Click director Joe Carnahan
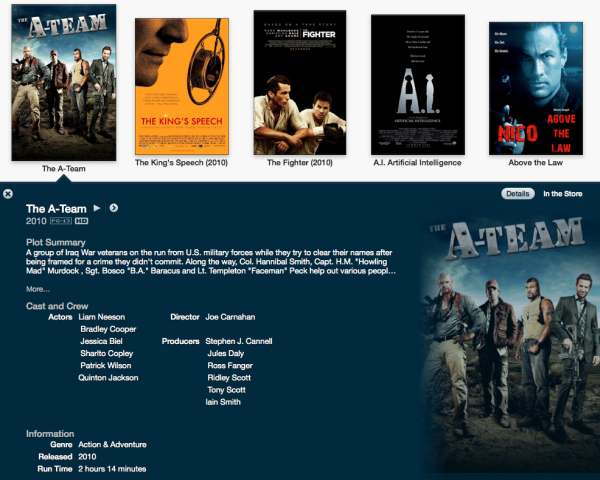600x480 pixels. pyautogui.click(x=230, y=317)
